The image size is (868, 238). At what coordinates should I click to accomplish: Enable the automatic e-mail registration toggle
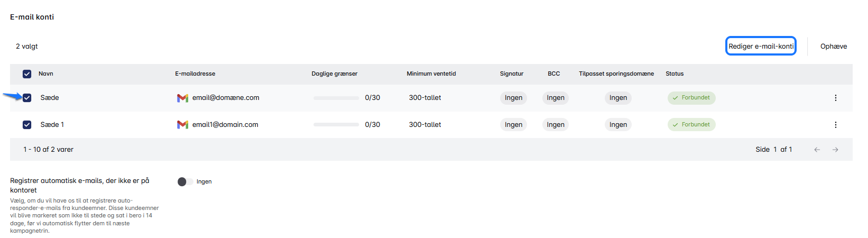coord(184,182)
